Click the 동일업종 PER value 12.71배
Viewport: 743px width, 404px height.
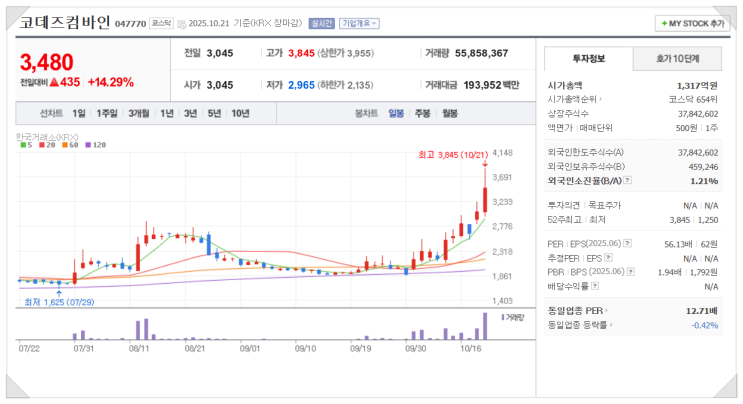[701, 311]
